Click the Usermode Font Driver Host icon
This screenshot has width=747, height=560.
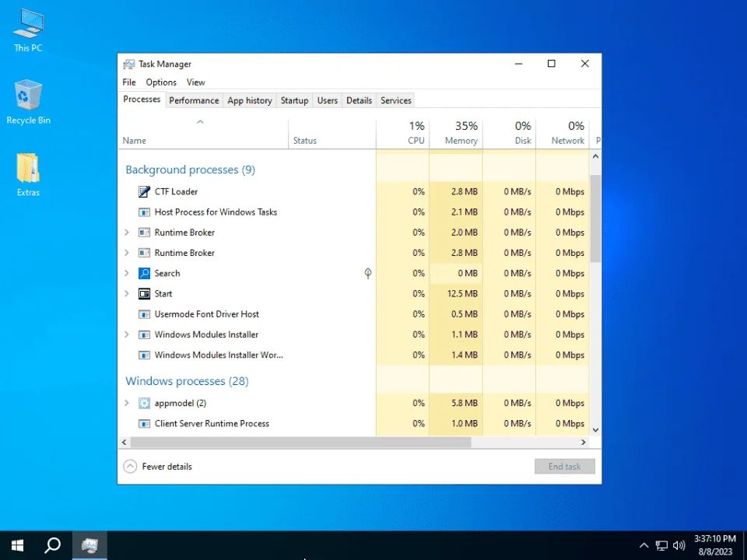coord(144,314)
